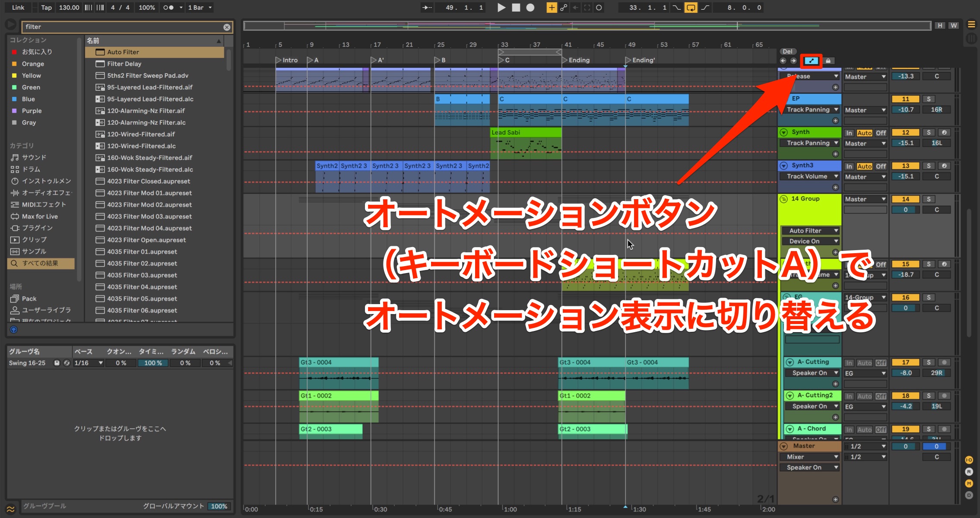Toggle the browser preview headphone button
Image resolution: width=980 pixels, height=518 pixels.
tap(14, 330)
